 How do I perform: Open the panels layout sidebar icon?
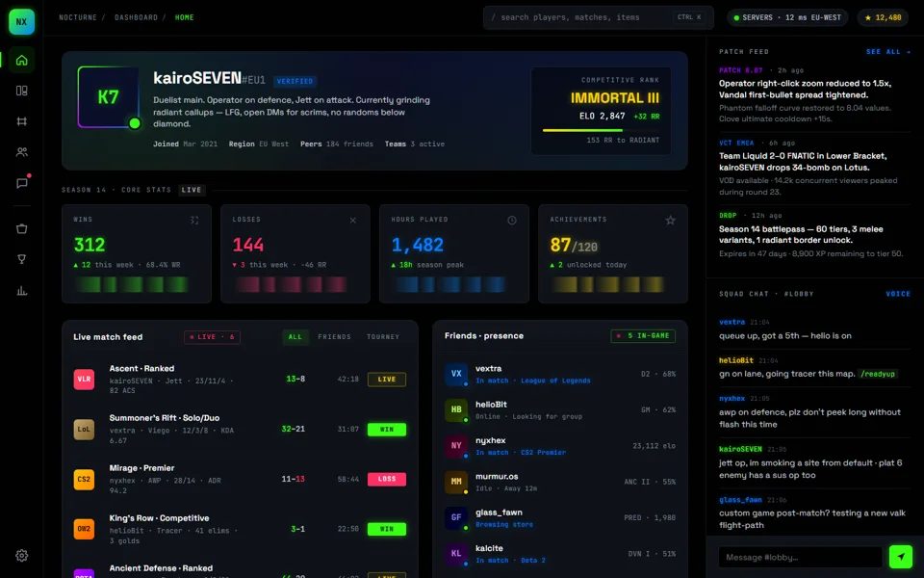(22, 91)
